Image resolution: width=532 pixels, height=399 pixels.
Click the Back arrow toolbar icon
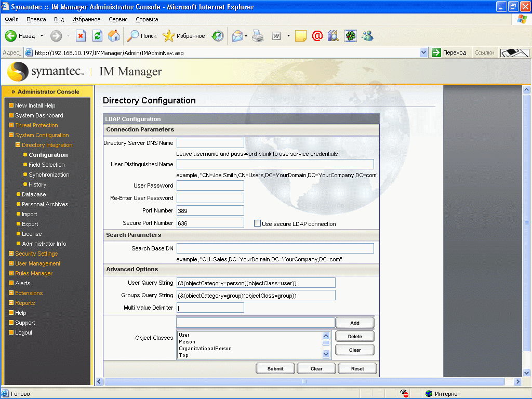click(x=11, y=36)
